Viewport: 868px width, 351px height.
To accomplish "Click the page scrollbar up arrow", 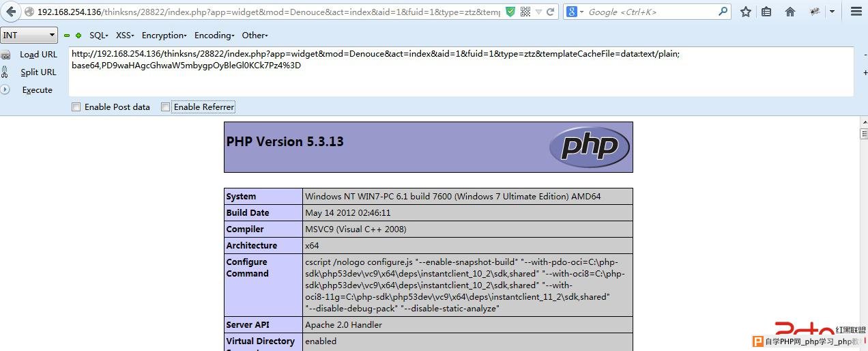I will [x=864, y=122].
